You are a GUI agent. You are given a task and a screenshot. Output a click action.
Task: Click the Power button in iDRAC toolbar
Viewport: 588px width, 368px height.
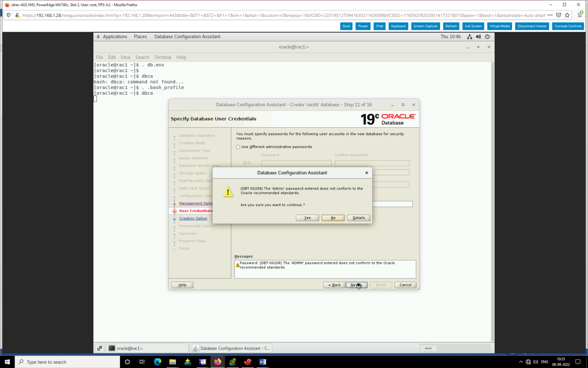point(363,26)
